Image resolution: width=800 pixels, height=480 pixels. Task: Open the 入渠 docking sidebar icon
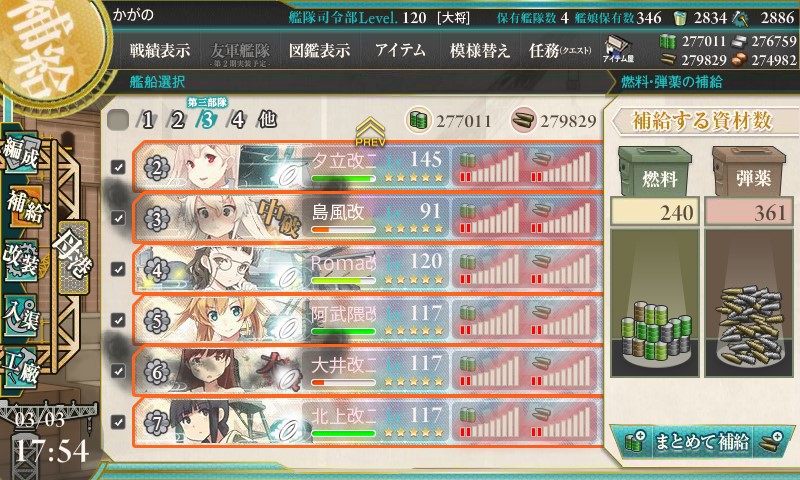tap(21, 315)
